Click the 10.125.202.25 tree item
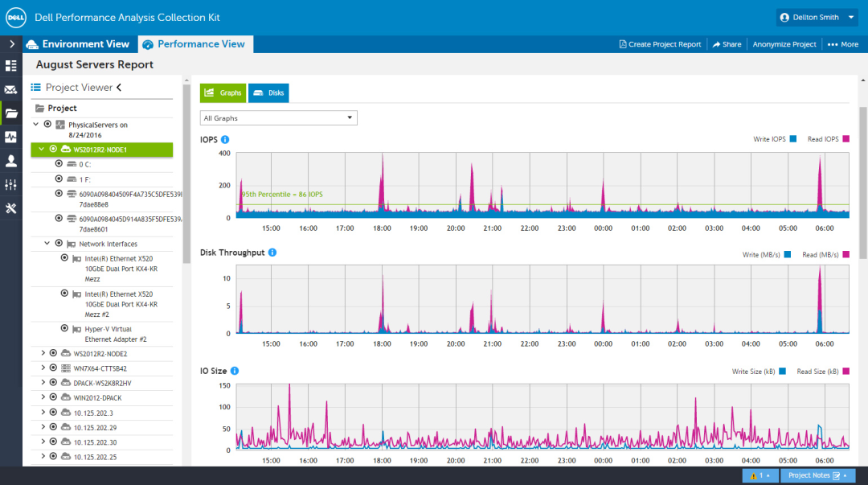Image resolution: width=868 pixels, height=485 pixels. coord(95,458)
